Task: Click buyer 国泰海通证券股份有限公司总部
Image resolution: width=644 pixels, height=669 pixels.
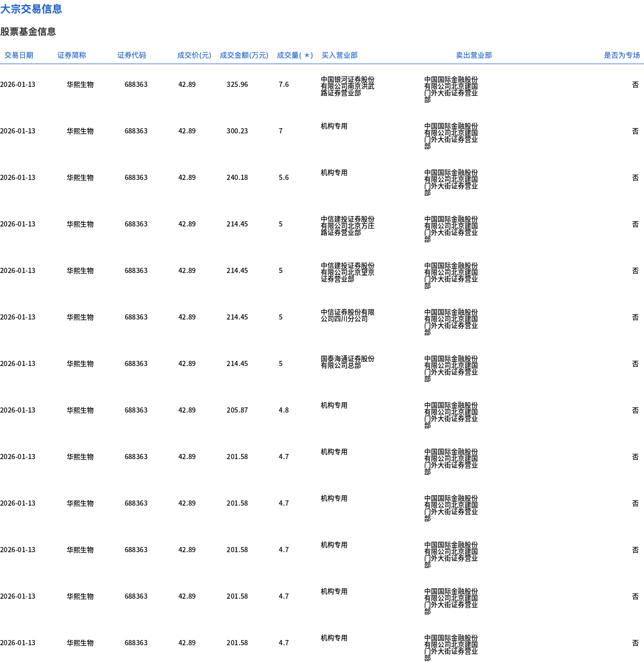Action: (348, 362)
